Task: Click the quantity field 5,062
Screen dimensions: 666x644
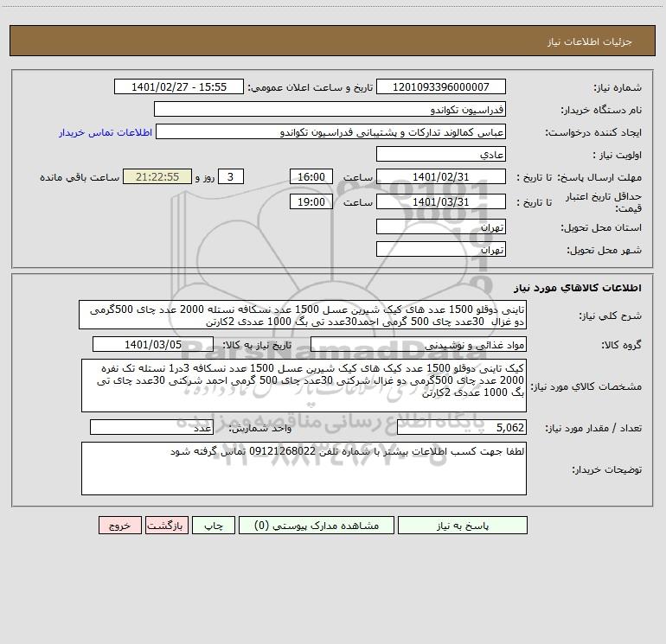Action: tap(462, 427)
